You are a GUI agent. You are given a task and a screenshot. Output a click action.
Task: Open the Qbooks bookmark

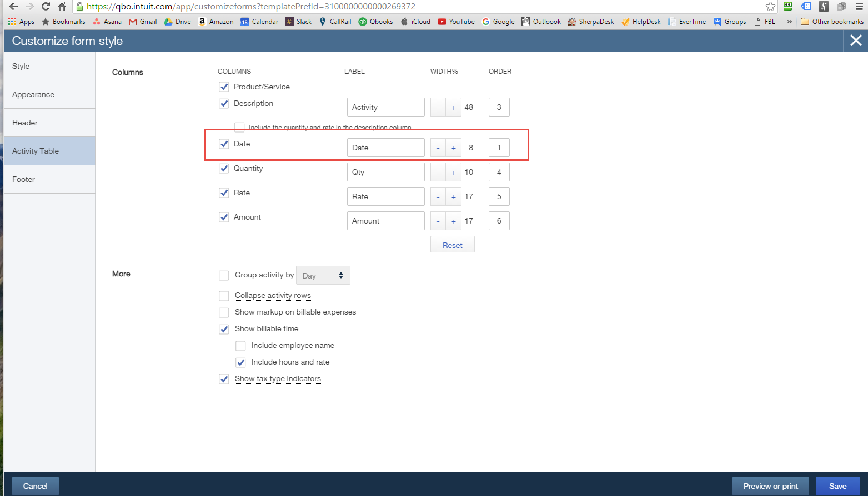(x=375, y=21)
